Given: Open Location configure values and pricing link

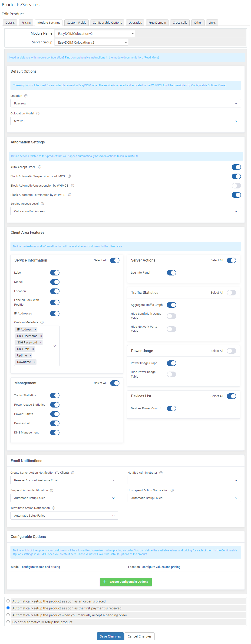Looking at the screenshot, I should tap(161, 567).
